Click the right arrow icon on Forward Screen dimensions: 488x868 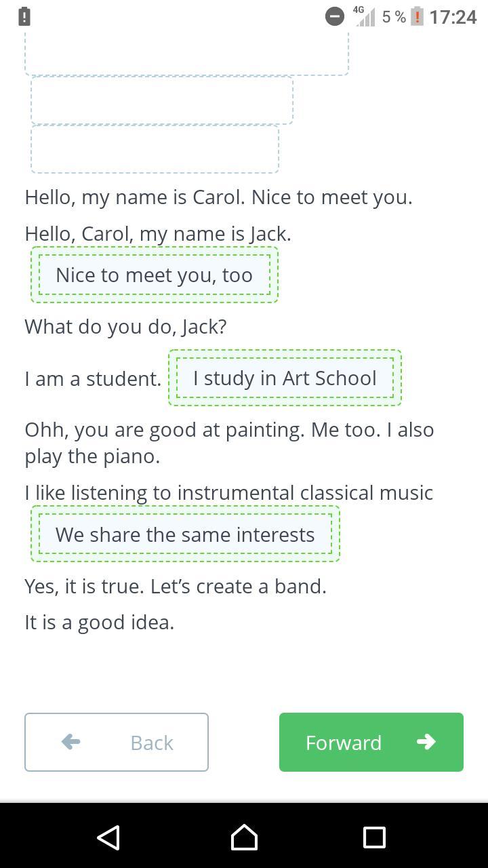[x=426, y=742]
